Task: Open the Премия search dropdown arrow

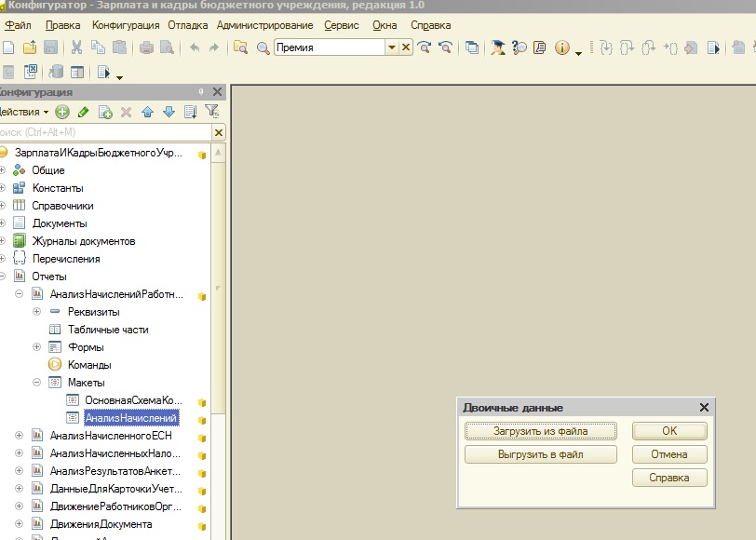Action: click(392, 47)
